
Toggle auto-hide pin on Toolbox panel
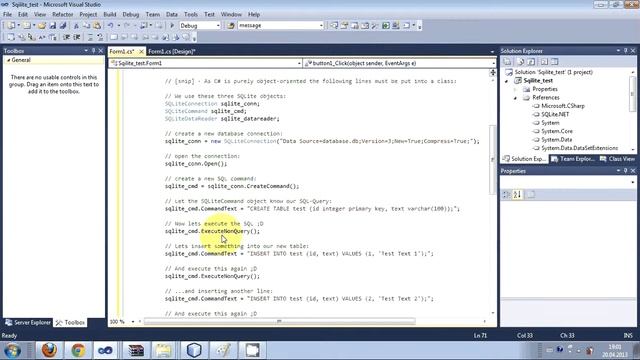[93, 51]
